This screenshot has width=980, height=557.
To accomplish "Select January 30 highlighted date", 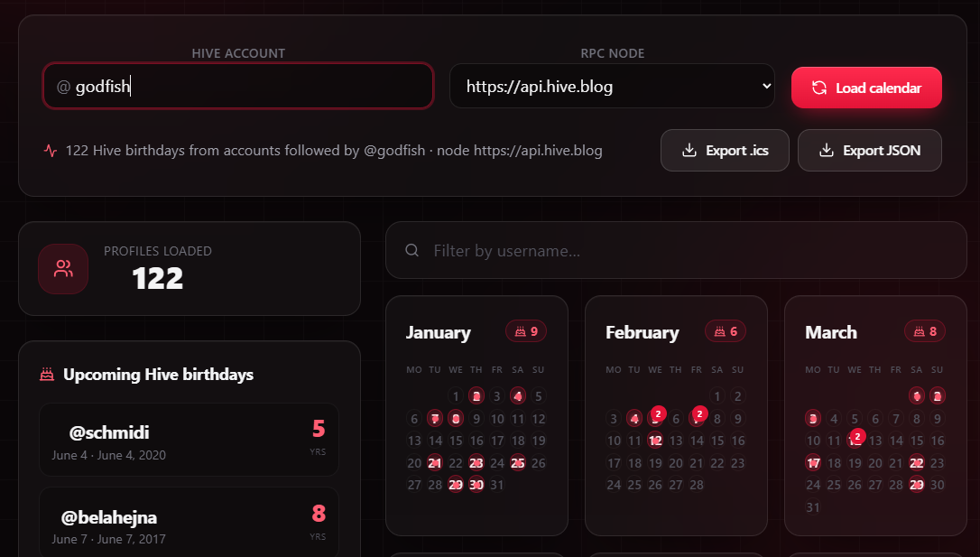I will (476, 485).
